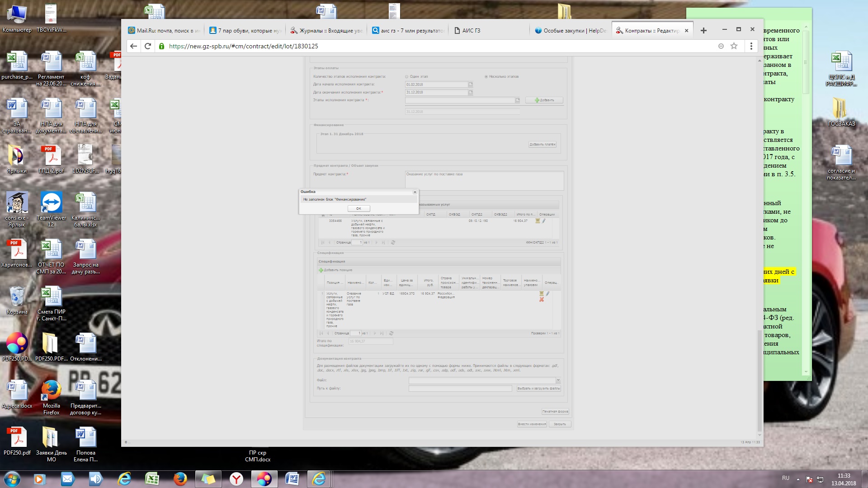Image resolution: width=868 pixels, height=488 pixels.
Task: Open calendar for contract end date
Action: [470, 93]
